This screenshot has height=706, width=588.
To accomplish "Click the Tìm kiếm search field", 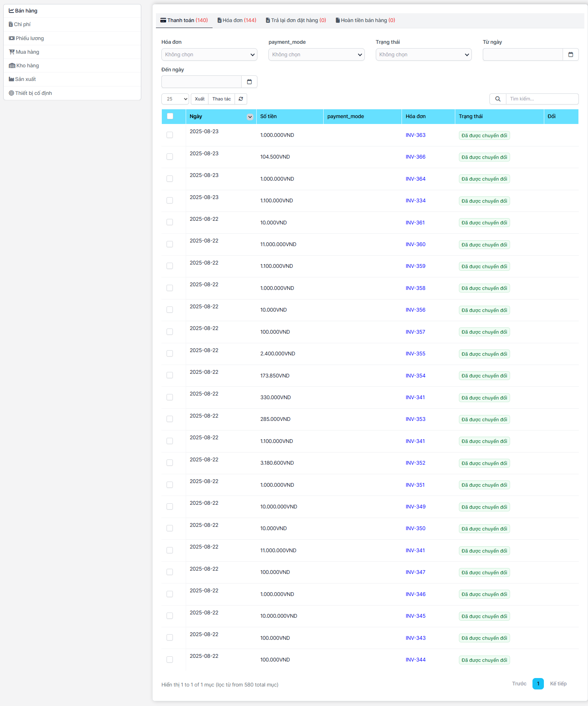I will (542, 99).
